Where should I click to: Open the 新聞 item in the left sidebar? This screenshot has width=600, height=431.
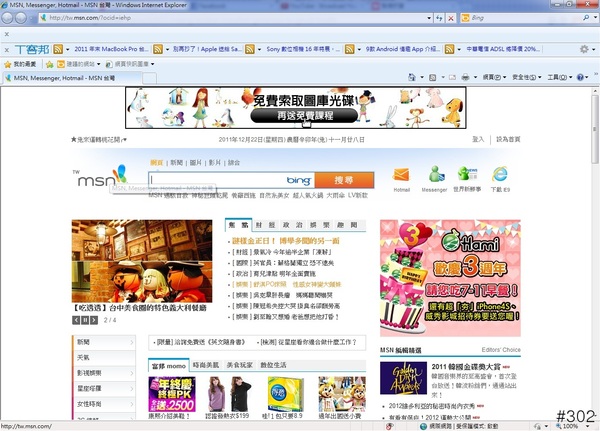click(x=103, y=342)
